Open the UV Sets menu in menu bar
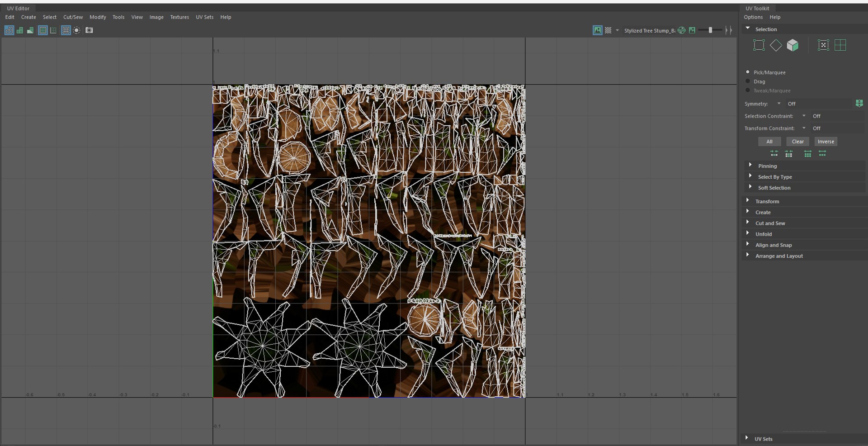This screenshot has height=446, width=868. [204, 17]
